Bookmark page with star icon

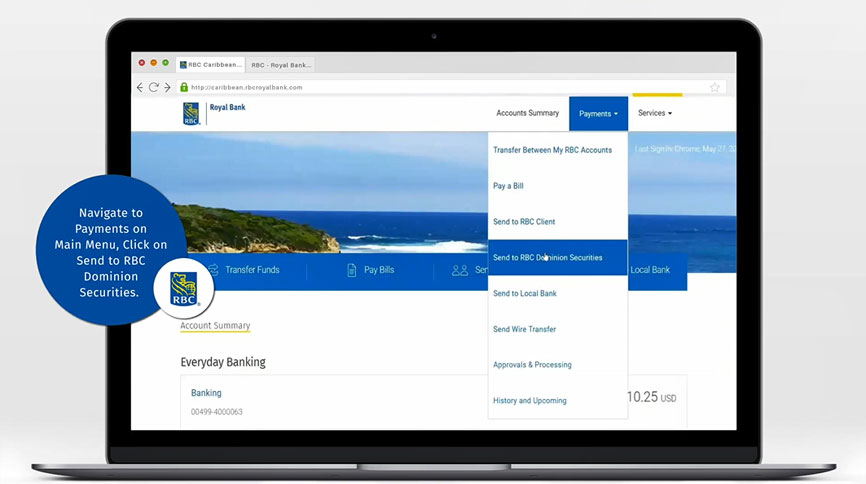715,87
